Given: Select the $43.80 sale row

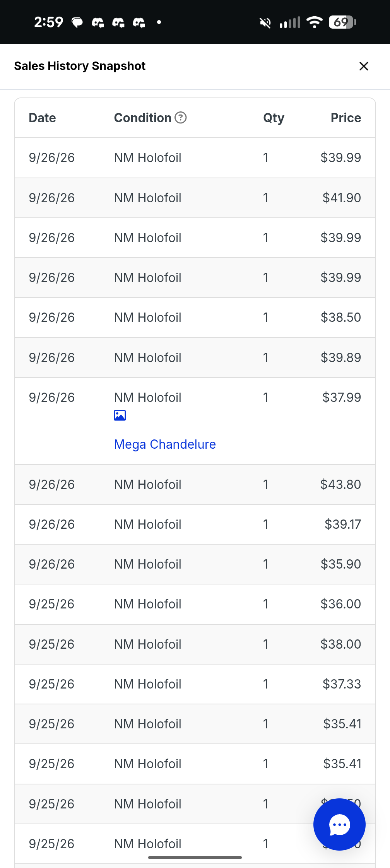Looking at the screenshot, I should [x=195, y=485].
